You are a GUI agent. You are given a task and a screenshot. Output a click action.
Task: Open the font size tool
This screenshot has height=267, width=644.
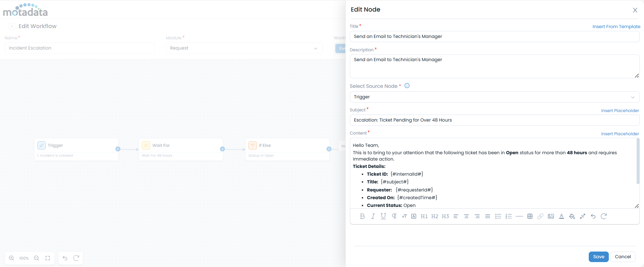click(x=404, y=216)
